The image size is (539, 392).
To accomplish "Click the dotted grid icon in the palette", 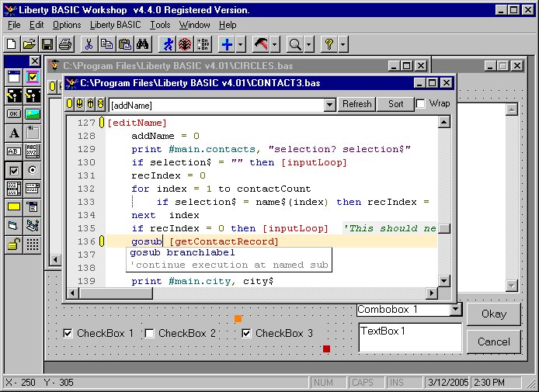I will [33, 245].
